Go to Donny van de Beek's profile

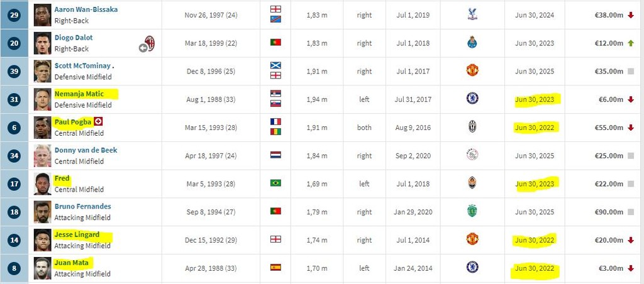click(86, 150)
